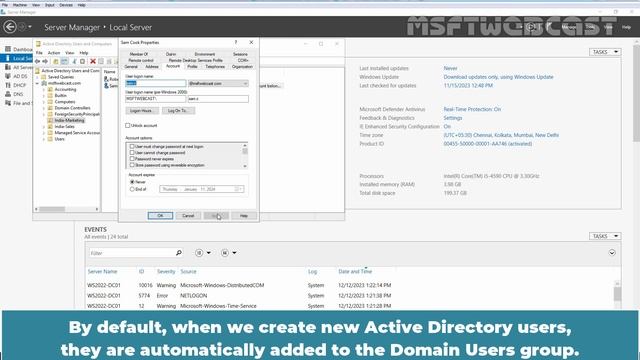Select the All Servers sidebar icon

pos(8,67)
